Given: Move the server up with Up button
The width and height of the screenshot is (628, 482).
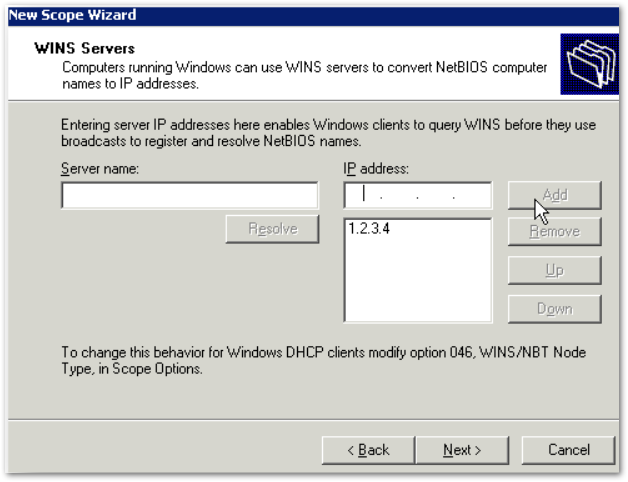Looking at the screenshot, I should tap(554, 271).
